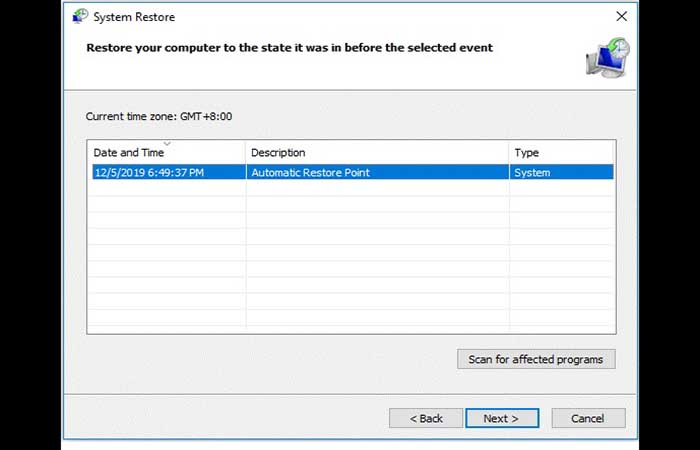Go back with the Back button

click(x=426, y=418)
